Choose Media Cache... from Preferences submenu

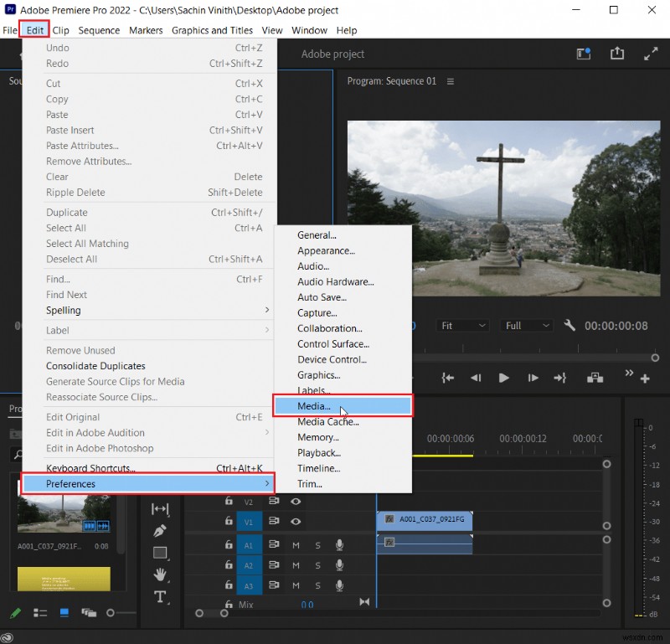click(327, 422)
